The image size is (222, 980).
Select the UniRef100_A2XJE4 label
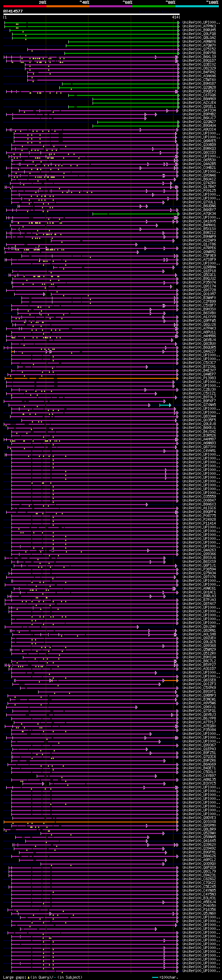[x=199, y=103]
